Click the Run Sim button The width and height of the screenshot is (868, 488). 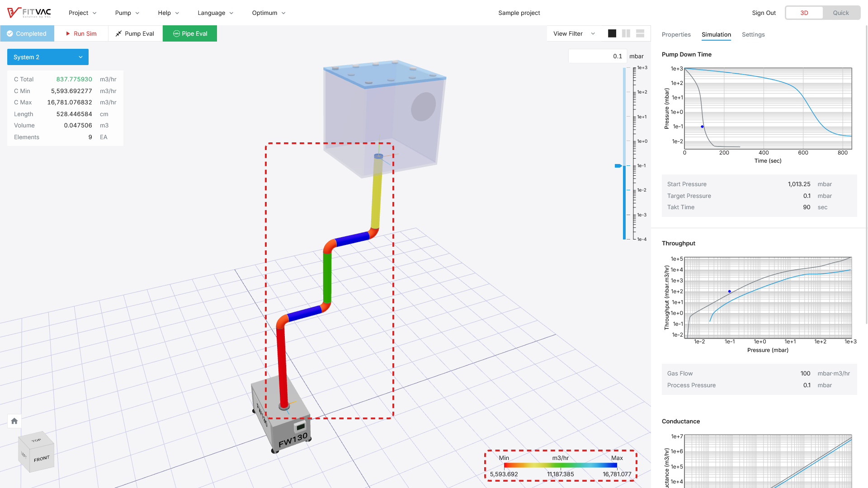[81, 33]
